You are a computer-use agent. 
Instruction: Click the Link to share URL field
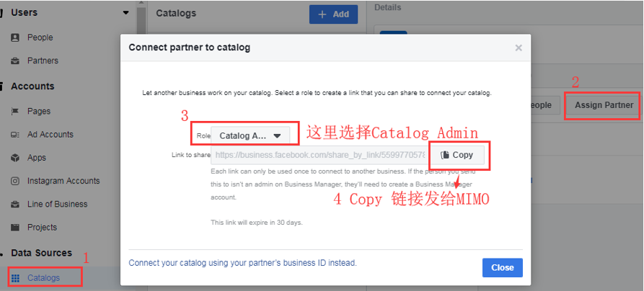click(320, 155)
